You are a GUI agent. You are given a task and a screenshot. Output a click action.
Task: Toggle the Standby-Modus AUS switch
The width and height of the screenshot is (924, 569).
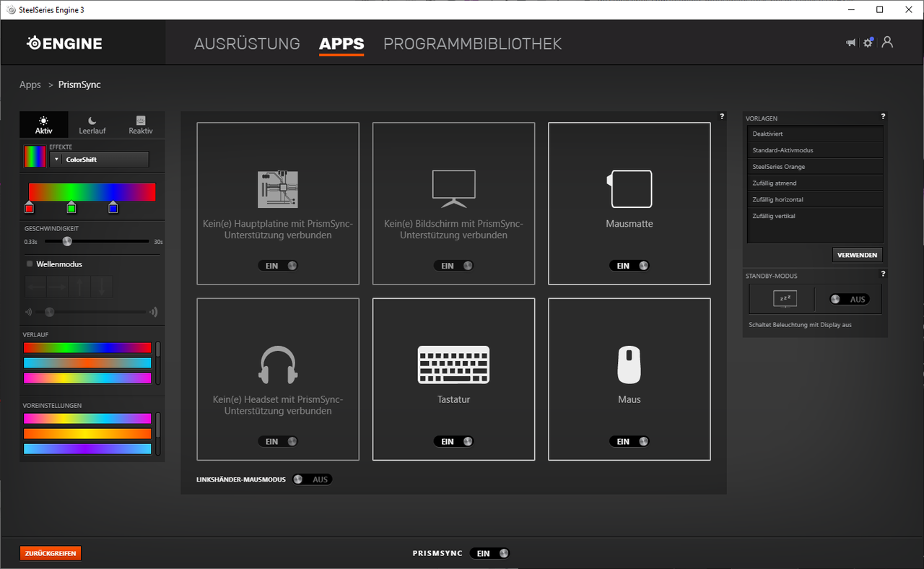pyautogui.click(x=849, y=299)
